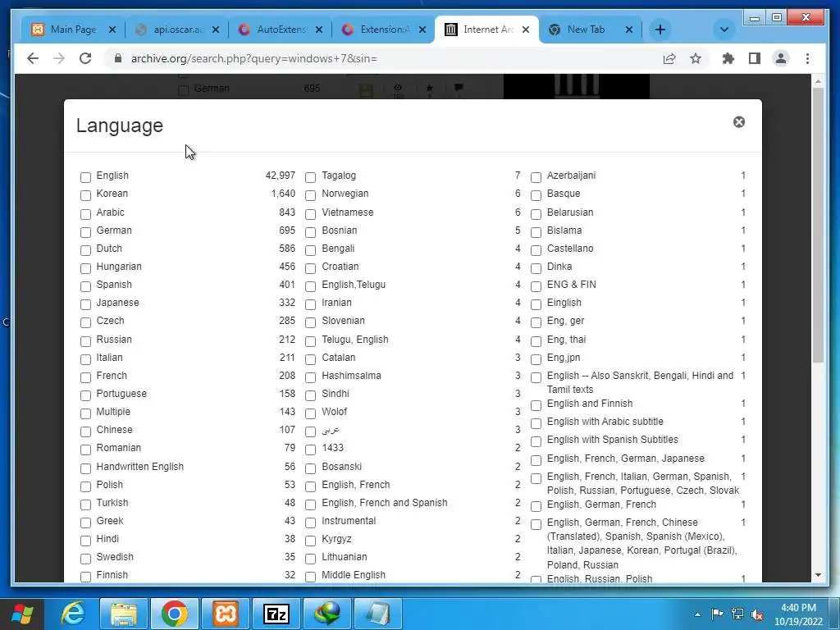The image size is (840, 630).
Task: Select the Japanese checkbox
Action: click(x=85, y=305)
